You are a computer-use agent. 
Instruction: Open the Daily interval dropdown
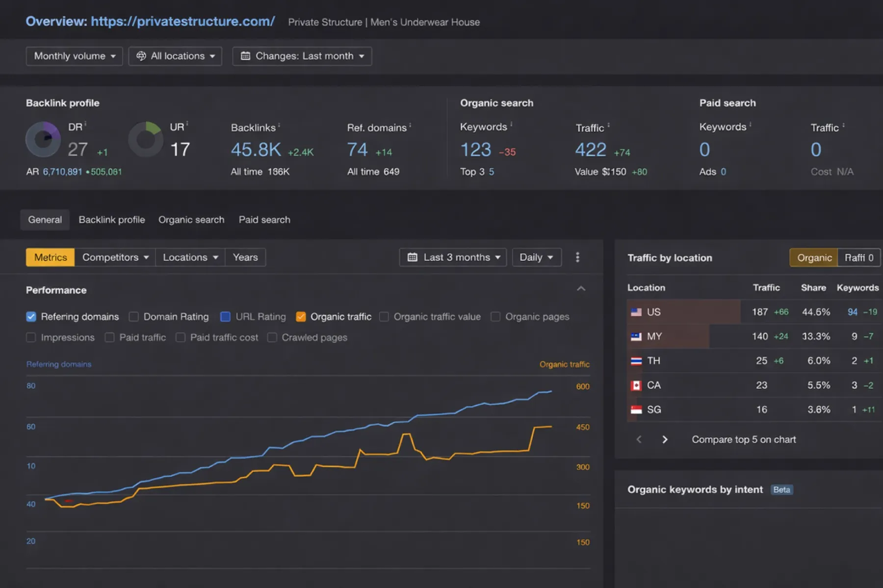click(x=537, y=257)
